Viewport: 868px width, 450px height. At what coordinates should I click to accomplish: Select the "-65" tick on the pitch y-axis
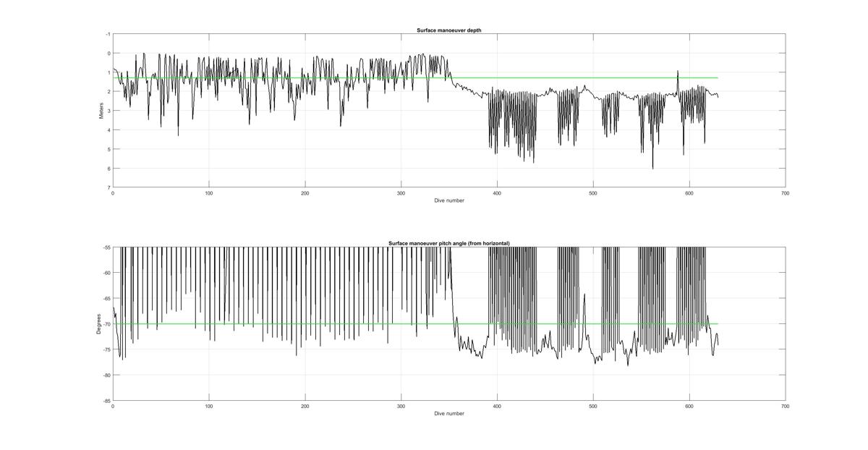[106, 298]
